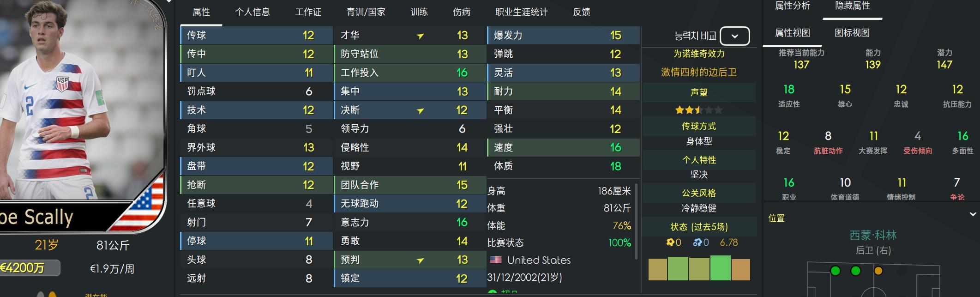Screen dimensions: 980x297
Task: Open the 职业生涯统计 tab
Action: pyautogui.click(x=521, y=12)
